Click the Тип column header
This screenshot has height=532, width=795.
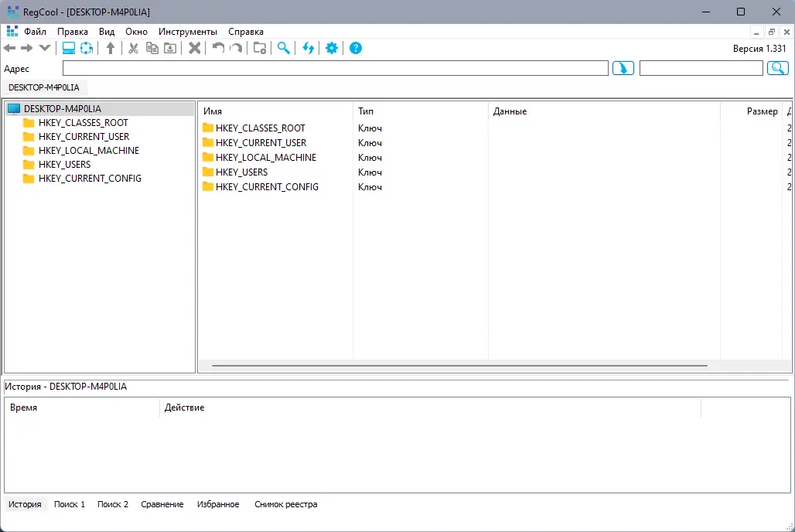[421, 111]
